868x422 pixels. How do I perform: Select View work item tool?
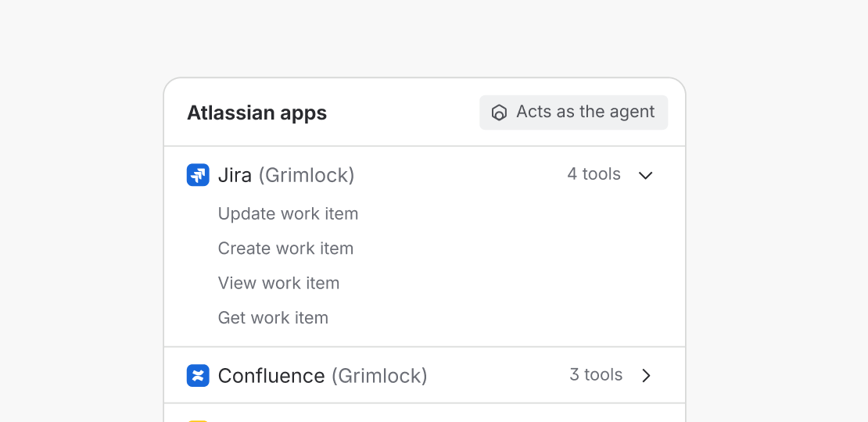[278, 283]
